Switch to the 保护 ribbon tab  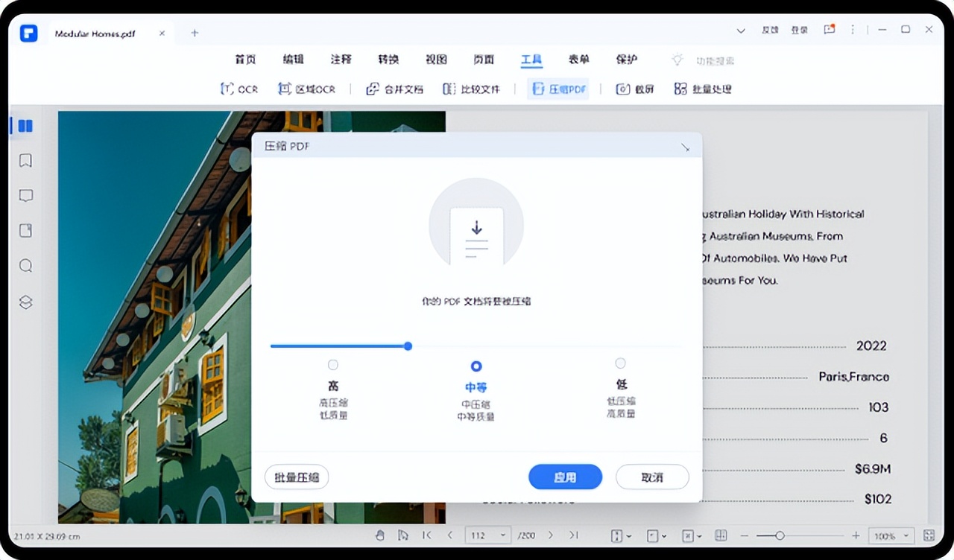627,60
